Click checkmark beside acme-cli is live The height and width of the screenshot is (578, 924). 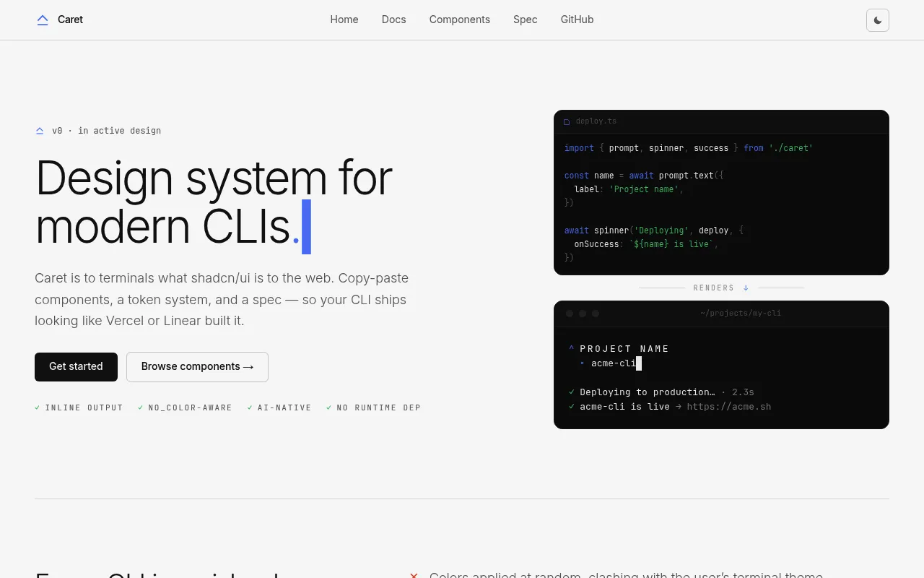tap(572, 407)
